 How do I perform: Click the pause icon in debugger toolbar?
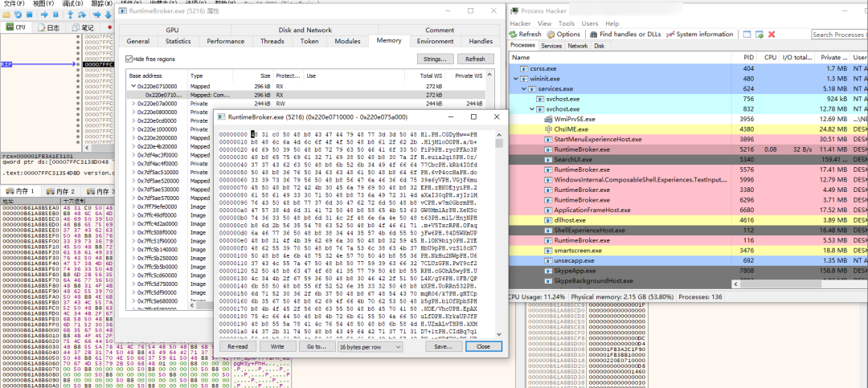[56, 14]
